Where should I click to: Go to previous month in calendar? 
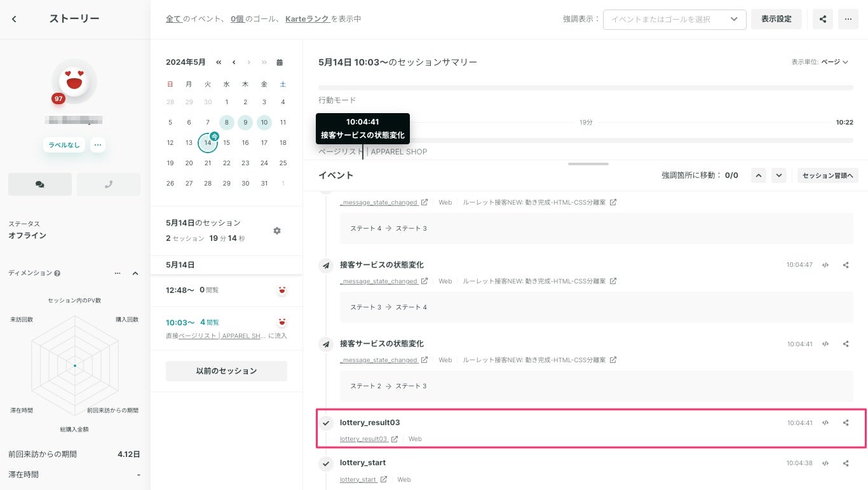click(x=234, y=62)
